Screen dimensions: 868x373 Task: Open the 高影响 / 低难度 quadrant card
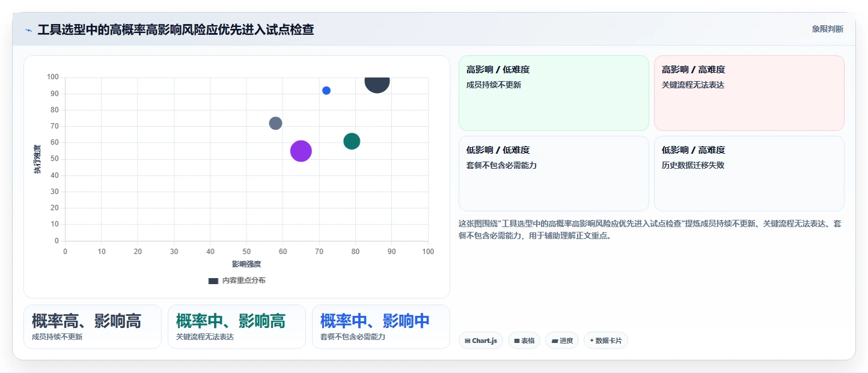pyautogui.click(x=554, y=93)
